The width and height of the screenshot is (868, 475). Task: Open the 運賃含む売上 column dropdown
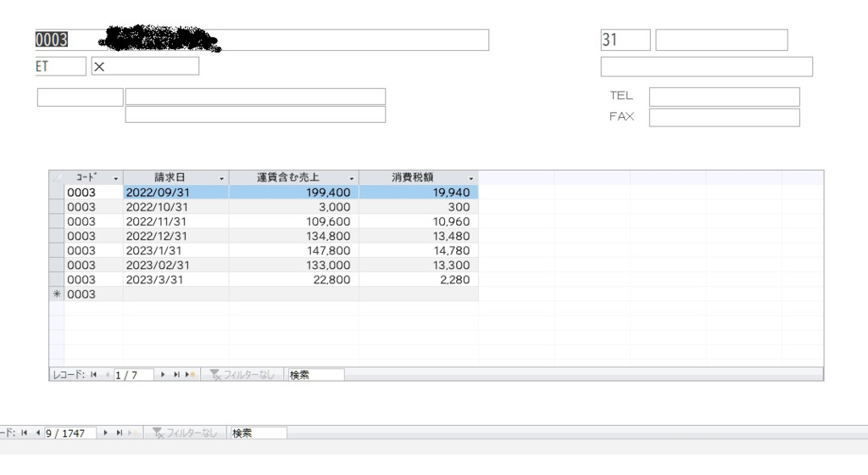click(x=352, y=178)
